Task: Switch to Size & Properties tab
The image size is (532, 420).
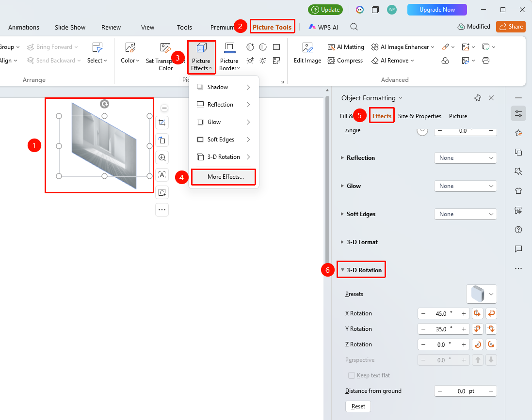Action: (x=419, y=116)
